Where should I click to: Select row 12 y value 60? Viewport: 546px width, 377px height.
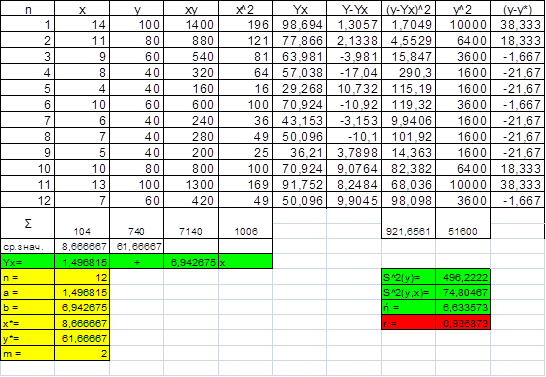click(136, 200)
